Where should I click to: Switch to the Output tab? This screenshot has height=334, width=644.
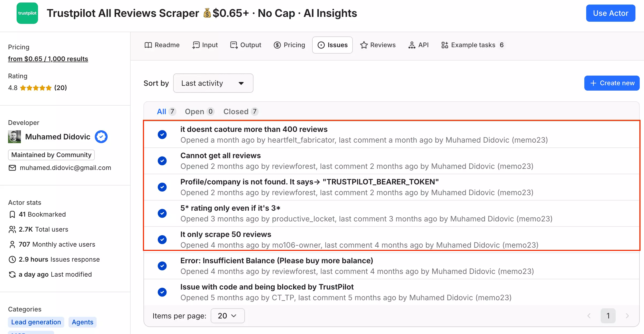pyautogui.click(x=246, y=45)
